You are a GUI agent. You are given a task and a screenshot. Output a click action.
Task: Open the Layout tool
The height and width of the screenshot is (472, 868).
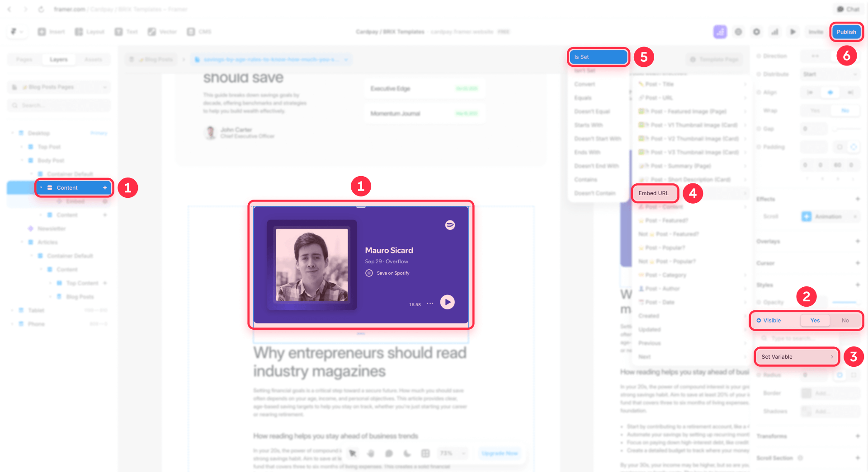[x=90, y=32]
